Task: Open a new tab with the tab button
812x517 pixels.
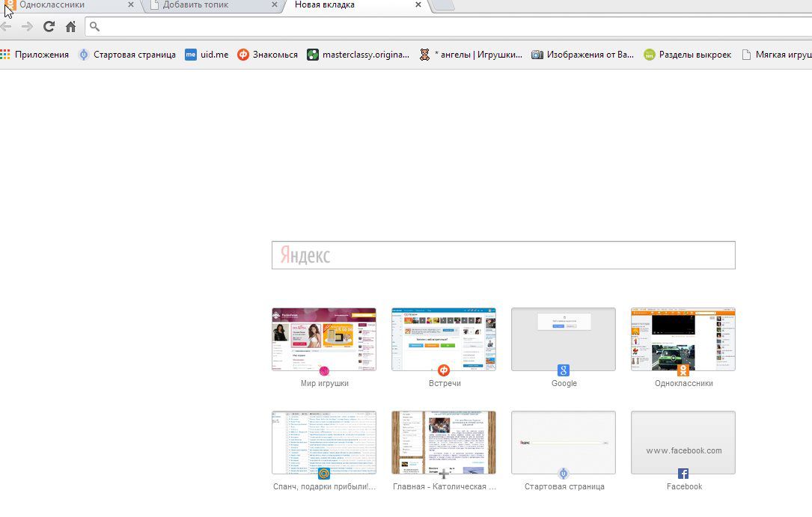Action: click(x=443, y=5)
